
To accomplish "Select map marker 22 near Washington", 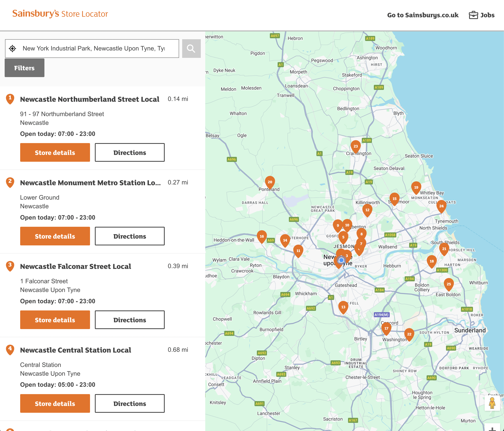I will [410, 334].
